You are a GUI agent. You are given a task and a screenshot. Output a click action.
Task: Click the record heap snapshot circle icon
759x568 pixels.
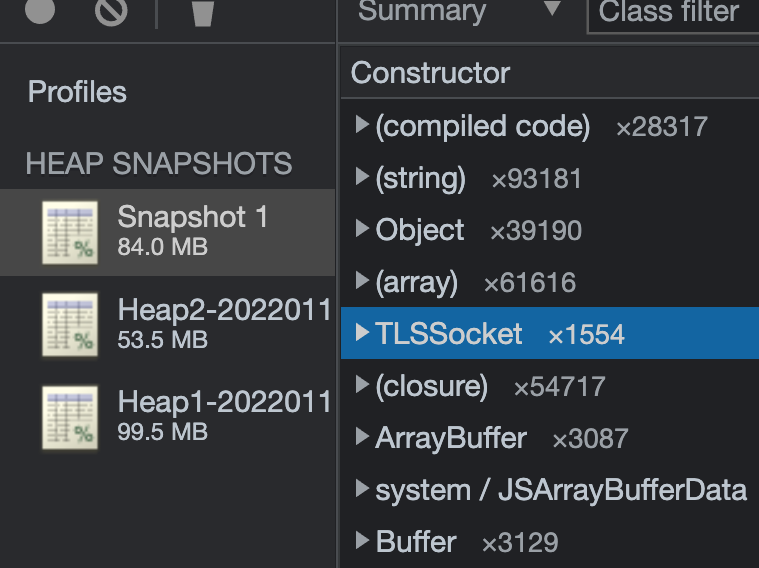click(40, 11)
